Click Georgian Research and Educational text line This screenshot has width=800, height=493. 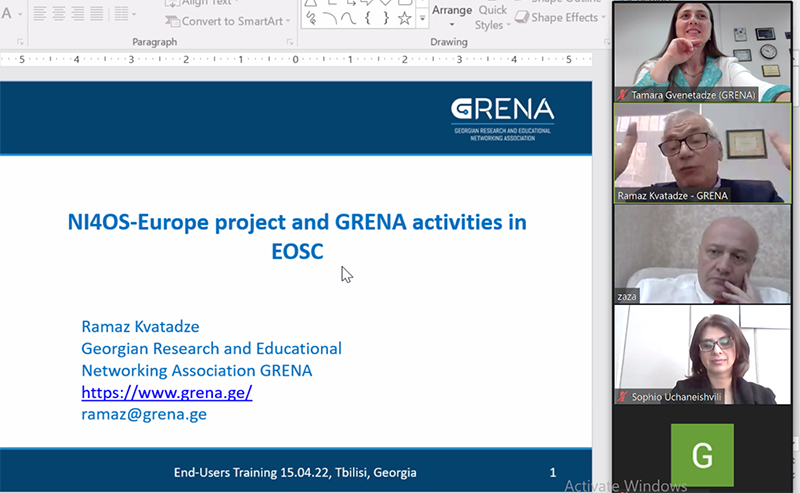click(x=211, y=349)
